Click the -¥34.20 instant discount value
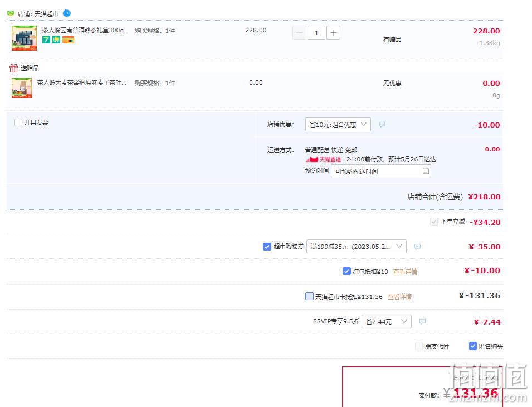Screen dimensions: 532x407 click(485, 223)
